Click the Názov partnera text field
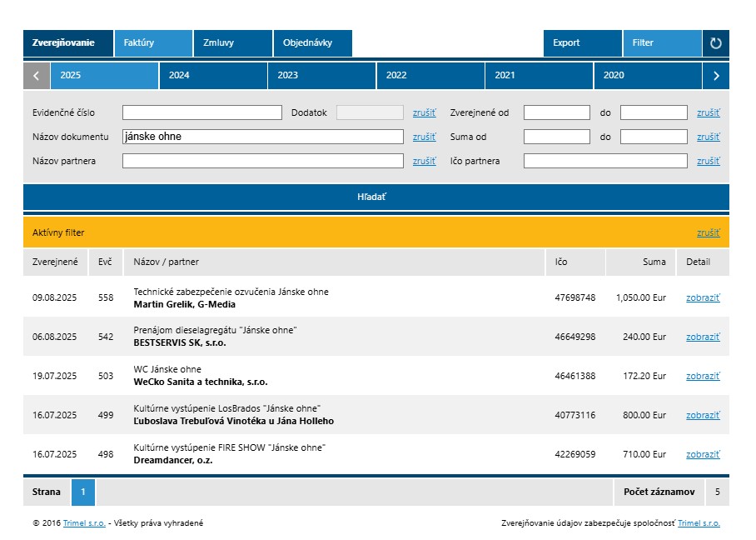756x540 pixels. click(x=263, y=162)
